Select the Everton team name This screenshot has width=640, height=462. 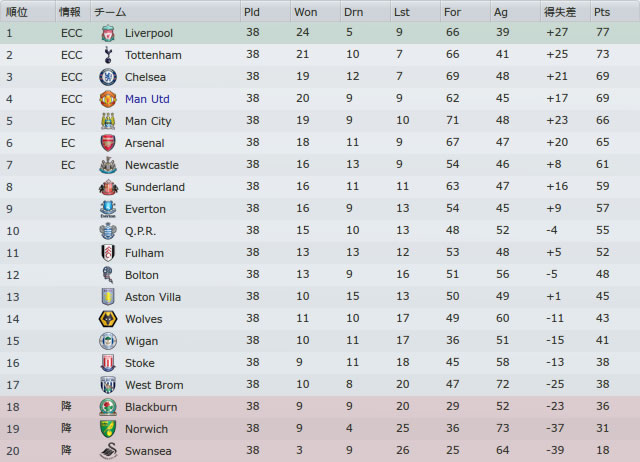[x=145, y=209]
